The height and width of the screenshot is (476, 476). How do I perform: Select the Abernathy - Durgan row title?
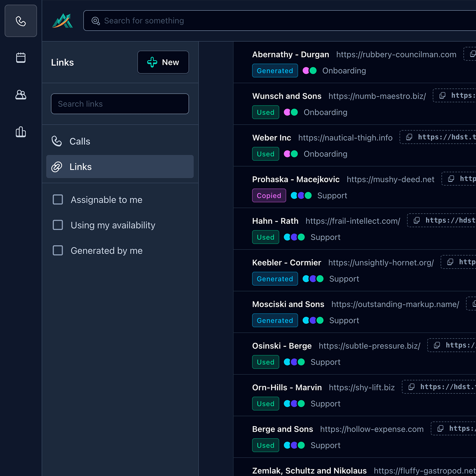[291, 55]
